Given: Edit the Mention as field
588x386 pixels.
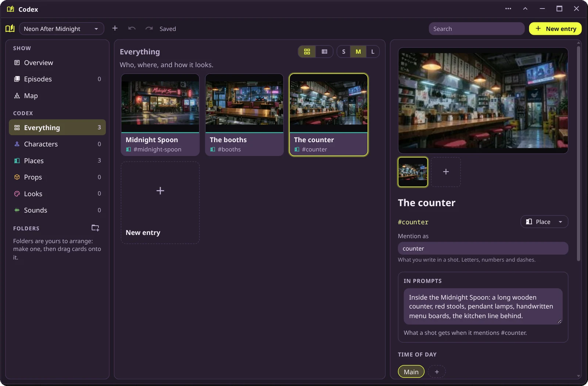Looking at the screenshot, I should [x=483, y=249].
